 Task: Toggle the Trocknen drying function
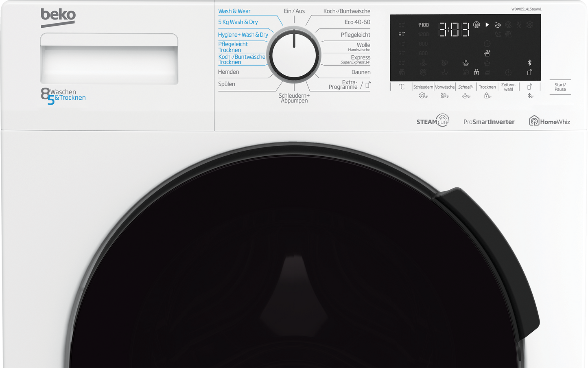tap(487, 86)
